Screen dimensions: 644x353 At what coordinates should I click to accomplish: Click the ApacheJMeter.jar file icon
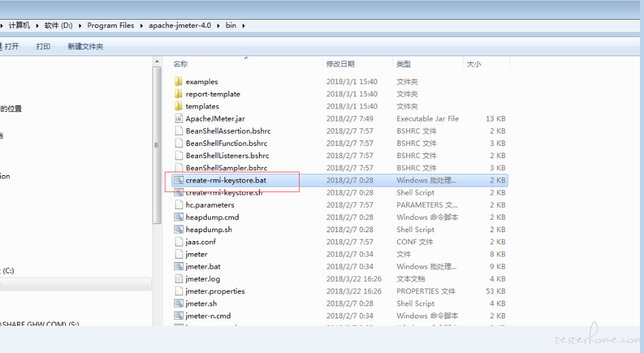click(x=179, y=119)
